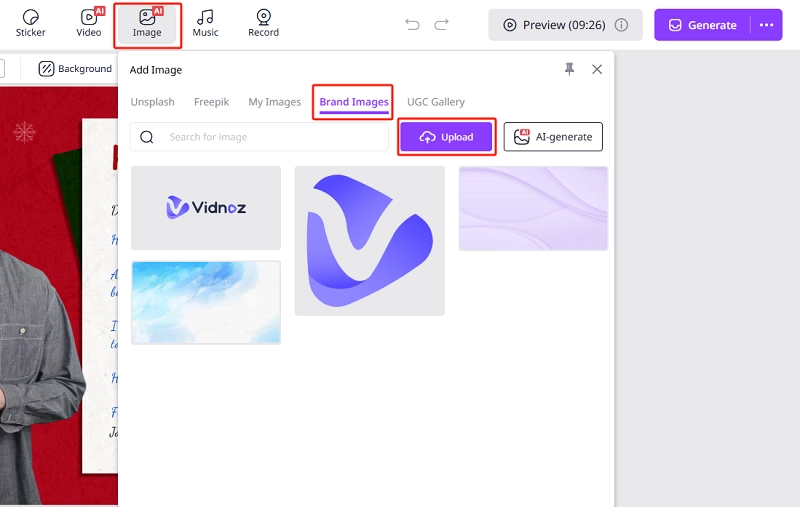Image resolution: width=800 pixels, height=507 pixels.
Task: Switch to the Freepik tab
Action: [211, 102]
